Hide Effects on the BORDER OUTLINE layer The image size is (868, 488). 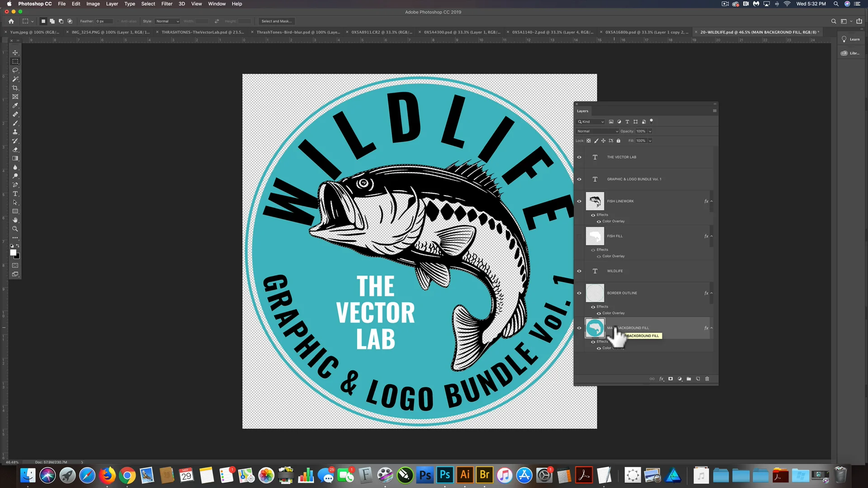[x=593, y=306]
